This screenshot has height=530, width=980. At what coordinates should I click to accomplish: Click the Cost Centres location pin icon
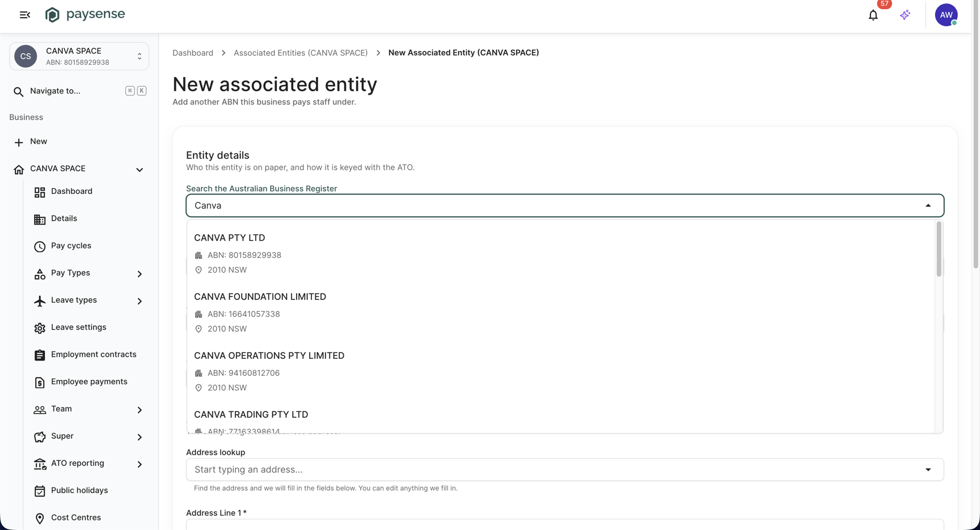coord(40,519)
